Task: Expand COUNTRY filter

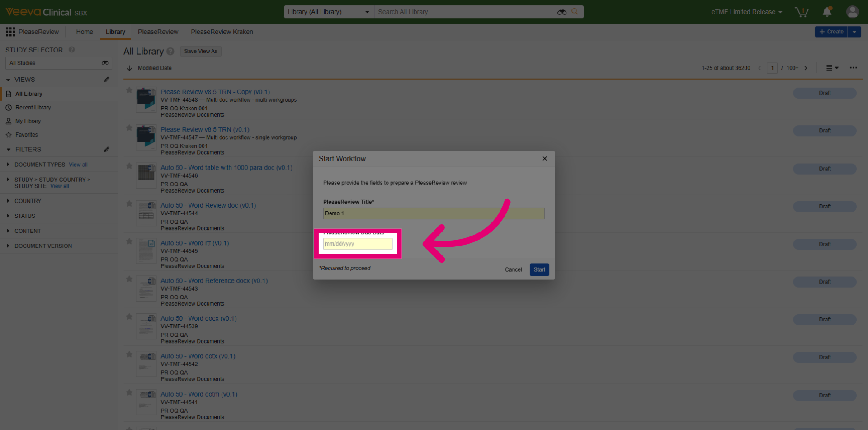Action: pos(8,201)
